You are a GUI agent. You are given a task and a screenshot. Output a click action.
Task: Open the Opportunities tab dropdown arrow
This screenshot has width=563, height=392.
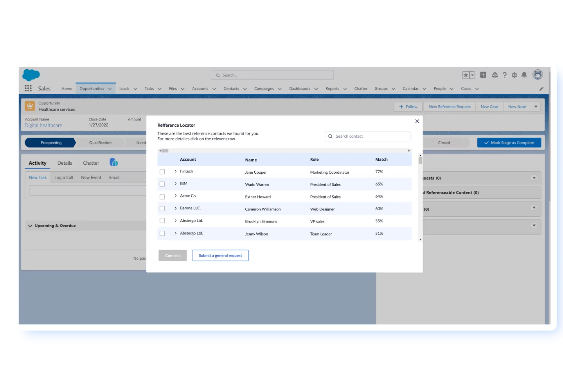pos(110,89)
